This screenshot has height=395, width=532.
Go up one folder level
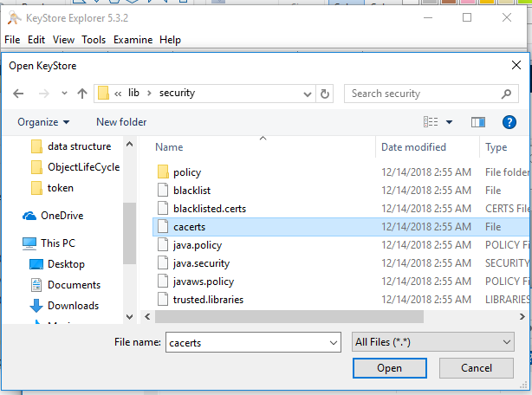(82, 94)
